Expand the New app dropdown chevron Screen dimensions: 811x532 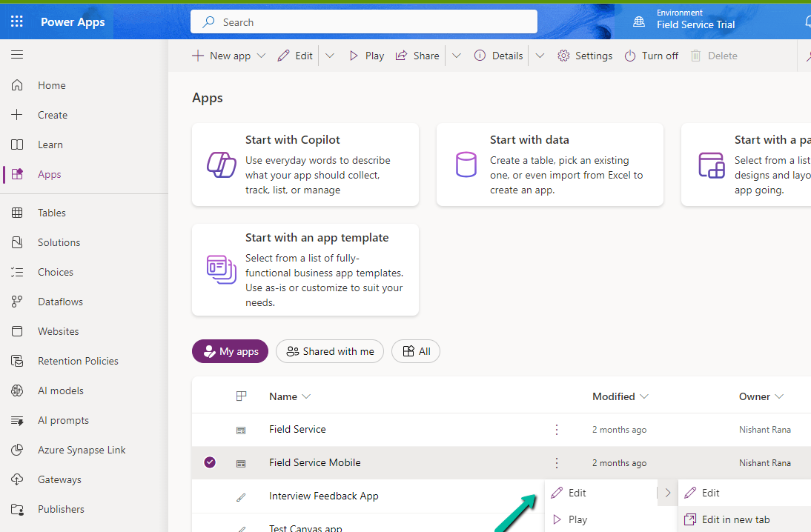[x=261, y=56]
